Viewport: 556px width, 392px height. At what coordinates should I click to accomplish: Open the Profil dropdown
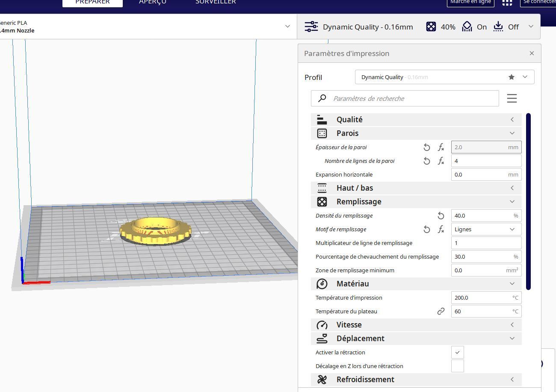point(444,77)
